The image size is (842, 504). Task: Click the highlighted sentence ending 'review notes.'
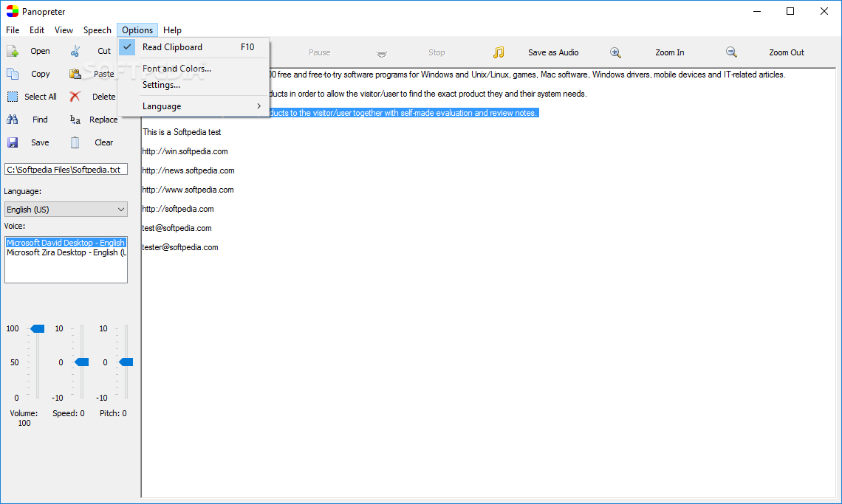tap(403, 113)
